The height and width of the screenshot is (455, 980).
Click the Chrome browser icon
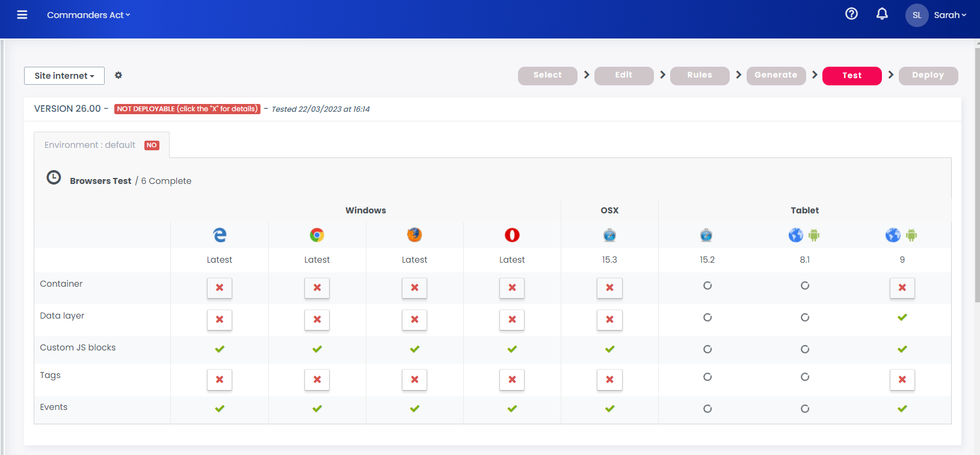[317, 235]
